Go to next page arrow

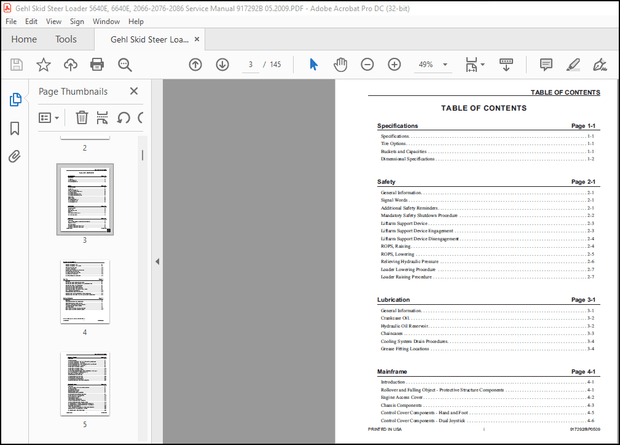click(x=222, y=64)
